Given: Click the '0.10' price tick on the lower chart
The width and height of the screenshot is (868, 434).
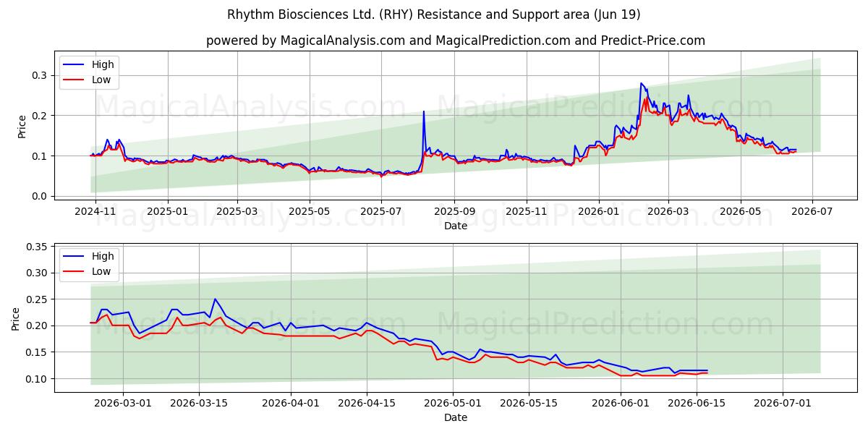Looking at the screenshot, I should click(x=37, y=379).
